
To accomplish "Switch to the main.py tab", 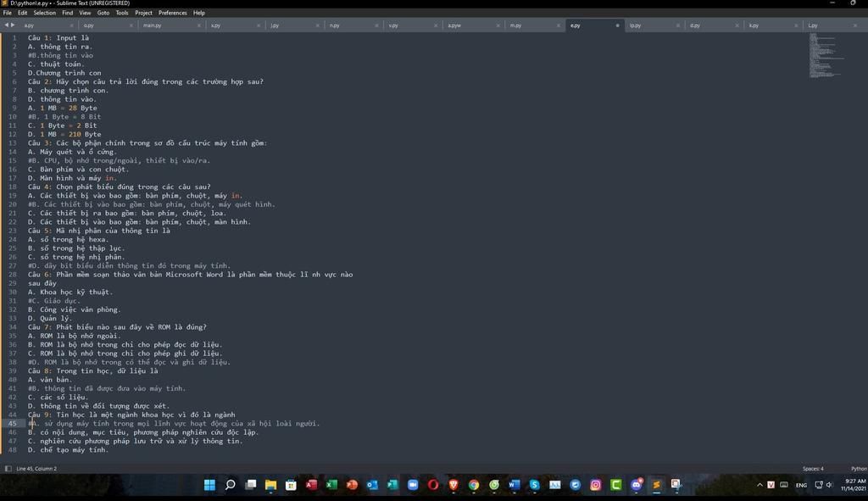I will point(170,25).
